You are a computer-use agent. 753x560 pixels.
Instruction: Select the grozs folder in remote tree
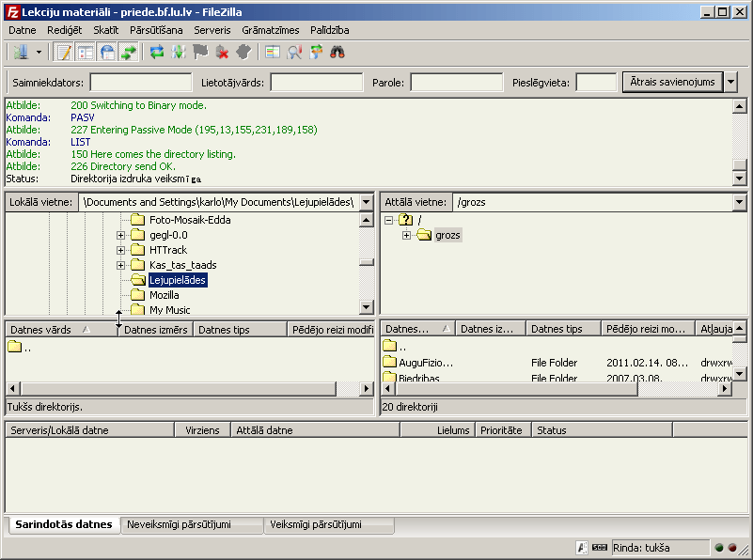(447, 235)
